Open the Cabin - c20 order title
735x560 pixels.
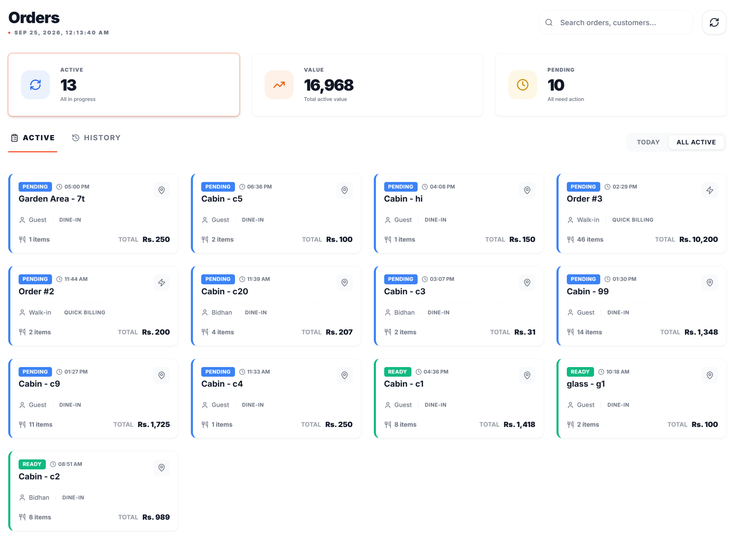pos(225,292)
